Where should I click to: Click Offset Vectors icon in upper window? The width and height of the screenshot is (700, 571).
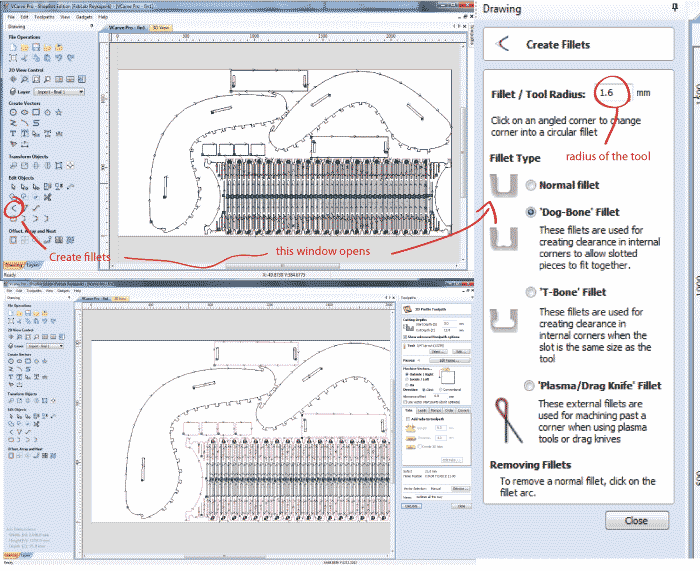pos(13,240)
